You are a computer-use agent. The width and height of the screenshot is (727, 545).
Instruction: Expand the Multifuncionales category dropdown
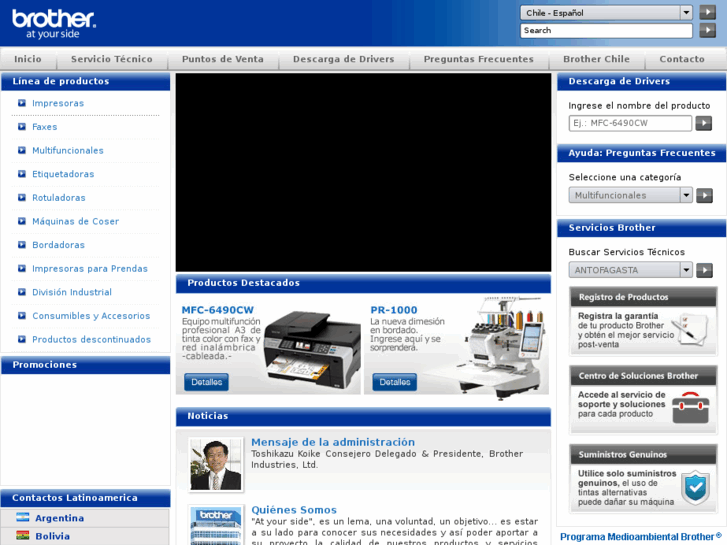630,196
